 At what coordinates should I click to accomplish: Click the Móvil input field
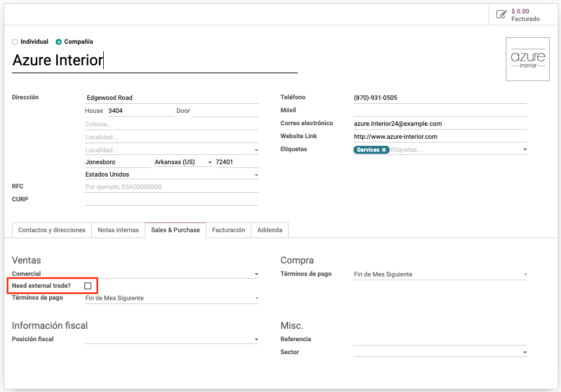point(440,110)
